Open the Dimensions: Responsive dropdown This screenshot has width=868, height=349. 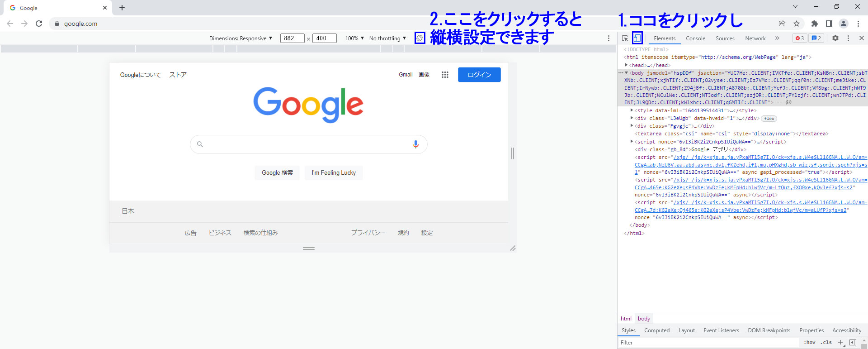coord(241,38)
